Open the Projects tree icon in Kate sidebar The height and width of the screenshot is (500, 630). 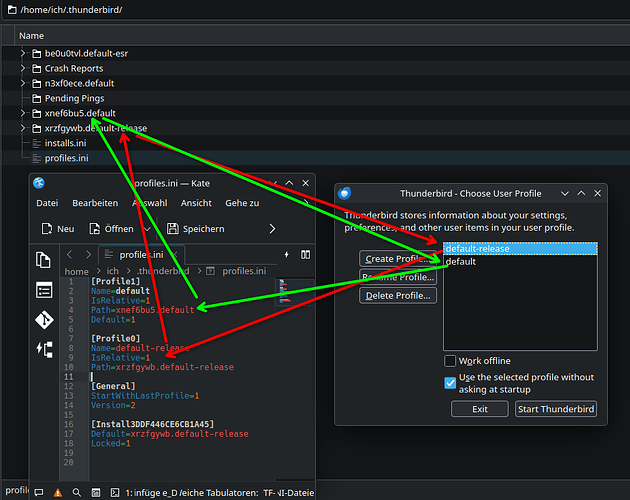coord(44,350)
